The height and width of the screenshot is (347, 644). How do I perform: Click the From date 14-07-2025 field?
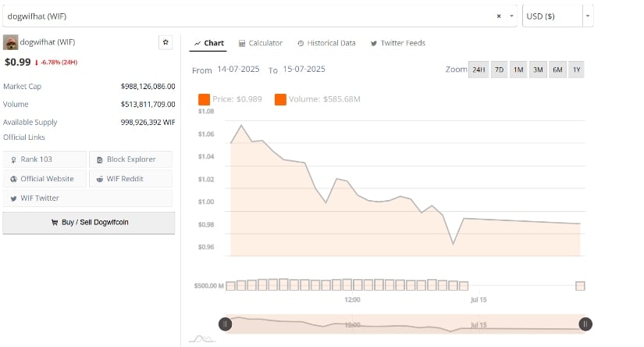tap(238, 69)
